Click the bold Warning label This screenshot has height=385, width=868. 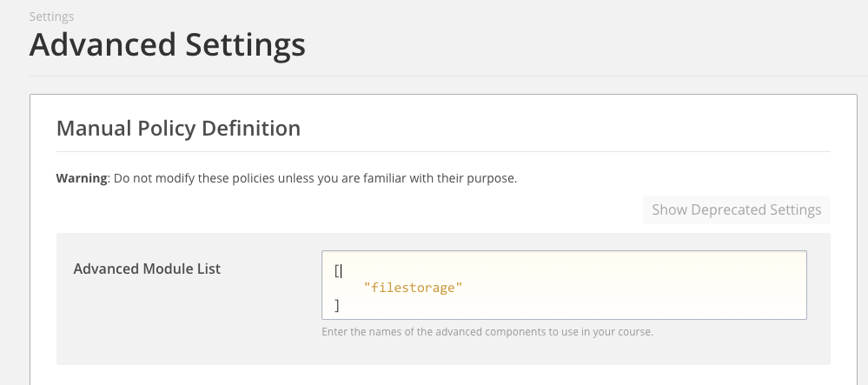(82, 179)
